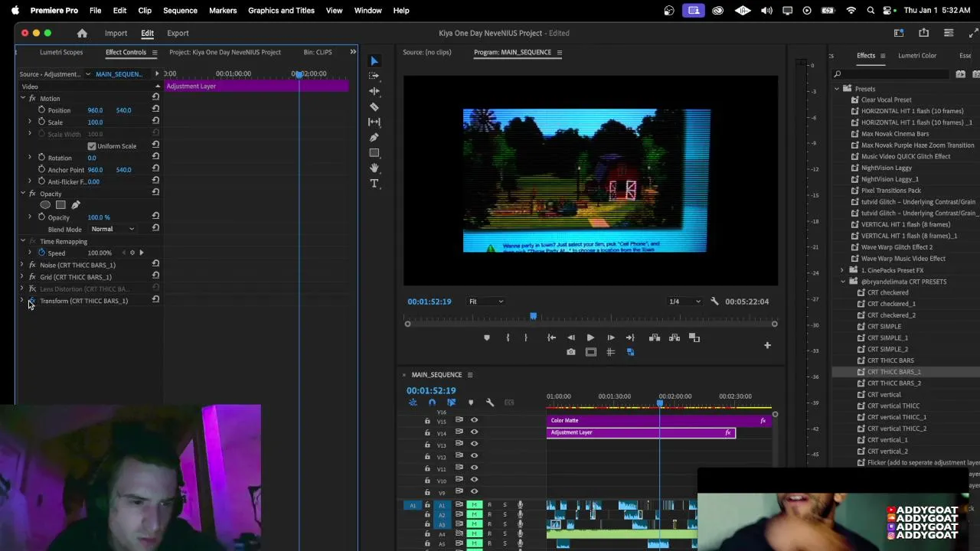Expand the Noise (CRT THICC BARS_1) effect
The image size is (980, 551).
[x=22, y=265]
